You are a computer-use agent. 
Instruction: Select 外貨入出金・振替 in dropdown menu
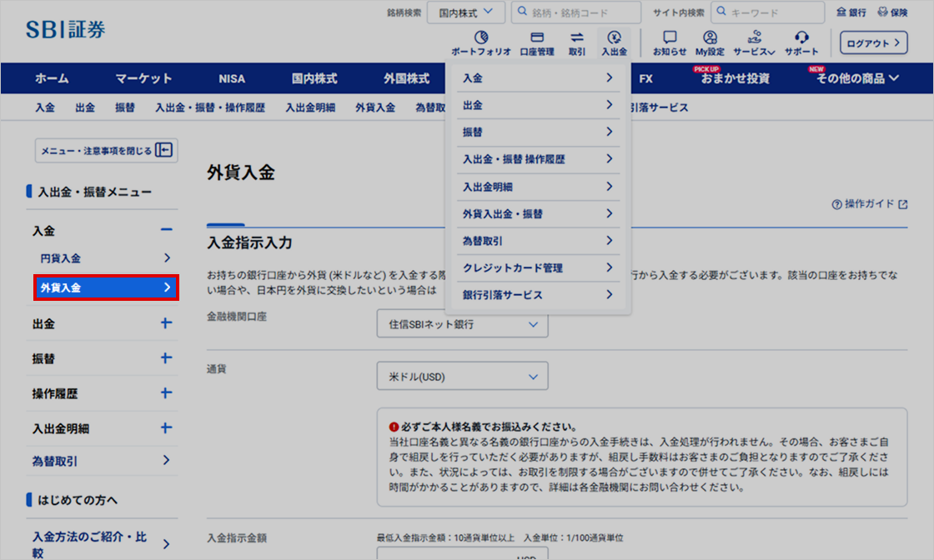(x=538, y=214)
